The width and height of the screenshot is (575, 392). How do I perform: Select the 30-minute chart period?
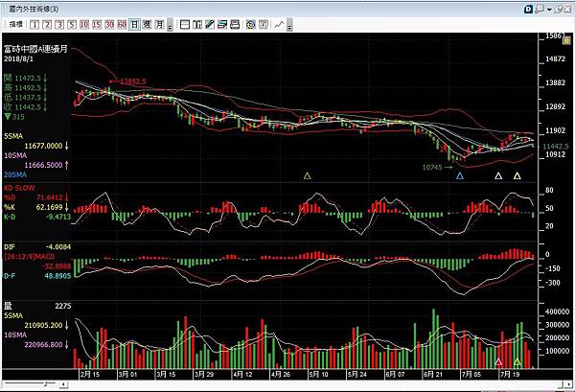pyautogui.click(x=109, y=25)
